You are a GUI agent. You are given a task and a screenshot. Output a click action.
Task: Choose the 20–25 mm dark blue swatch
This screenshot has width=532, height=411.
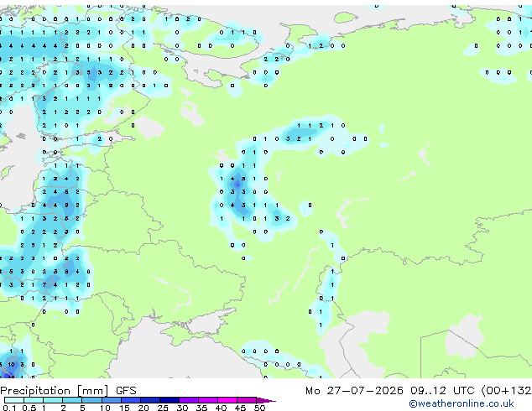coord(149,400)
